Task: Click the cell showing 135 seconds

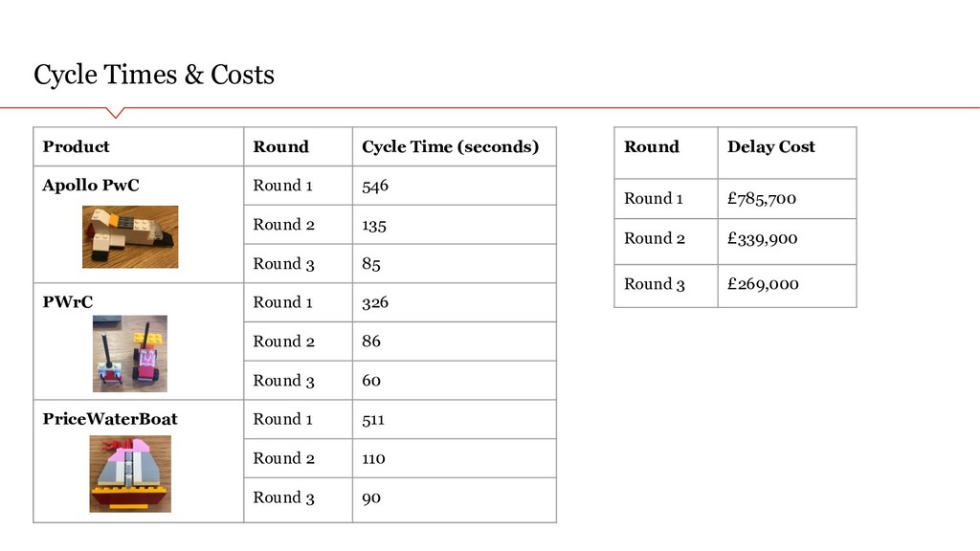Action: tap(455, 225)
